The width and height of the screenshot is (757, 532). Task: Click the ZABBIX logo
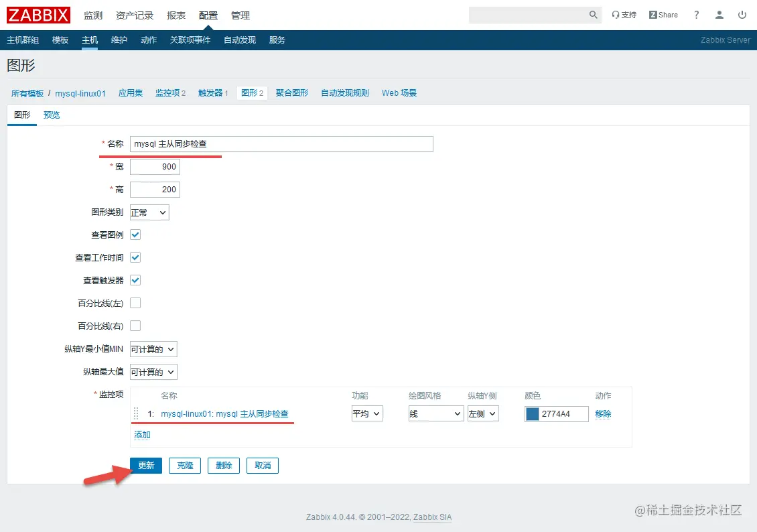[x=38, y=15]
